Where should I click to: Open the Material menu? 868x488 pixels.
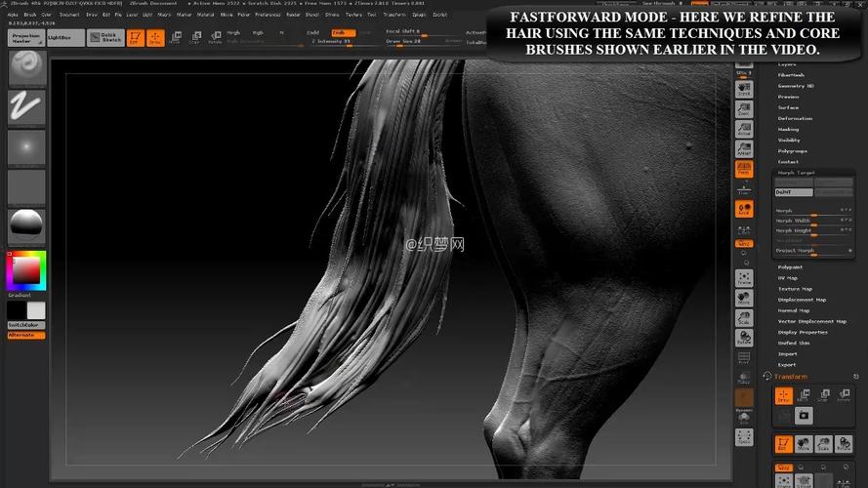click(205, 15)
